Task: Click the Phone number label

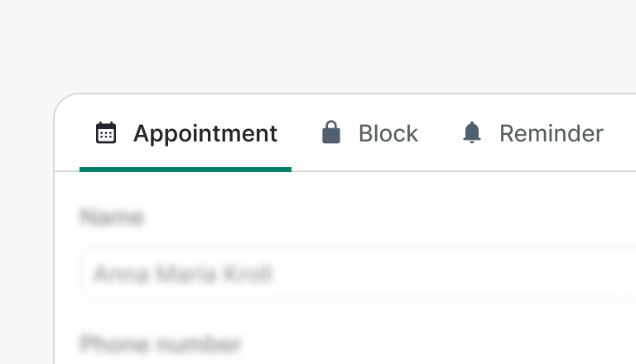Action: coord(161,343)
